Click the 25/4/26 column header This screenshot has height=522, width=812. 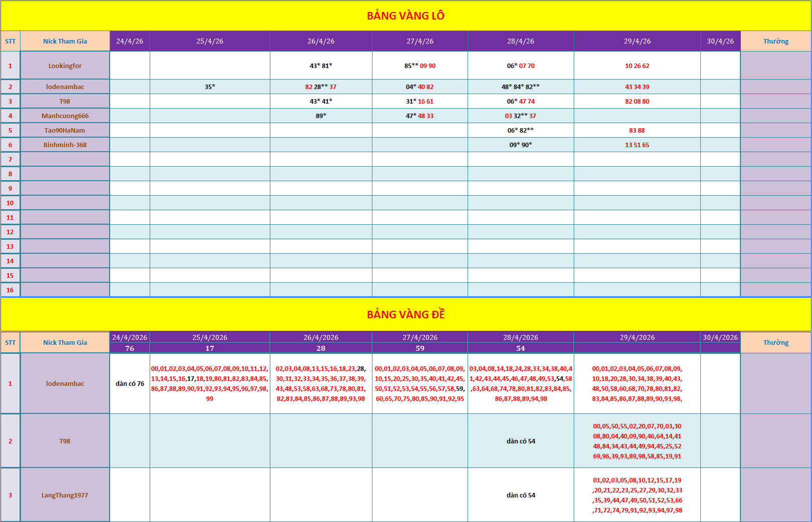[x=210, y=41]
